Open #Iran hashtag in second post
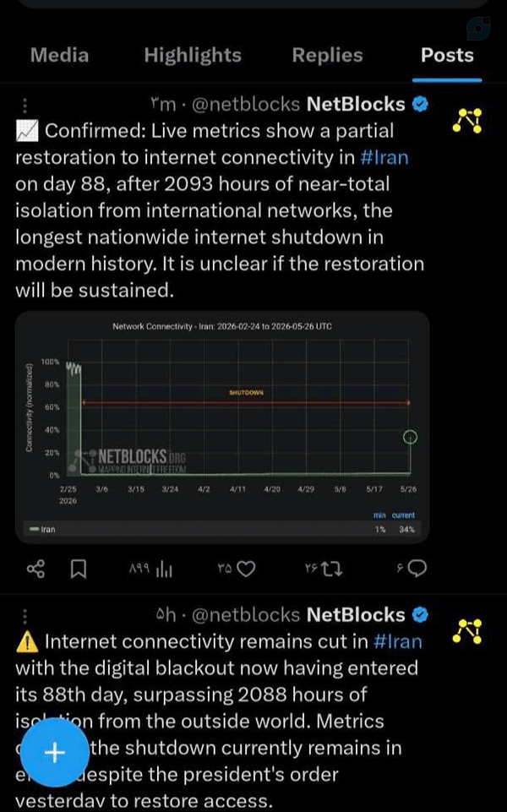Viewport: 507px width, 812px height. click(398, 641)
